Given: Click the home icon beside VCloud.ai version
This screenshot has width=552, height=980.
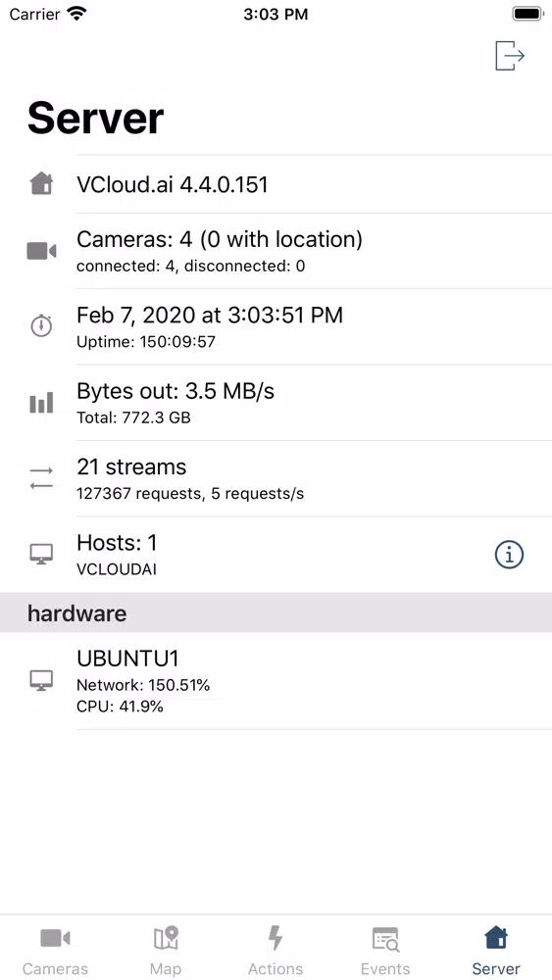Looking at the screenshot, I should (x=41, y=184).
